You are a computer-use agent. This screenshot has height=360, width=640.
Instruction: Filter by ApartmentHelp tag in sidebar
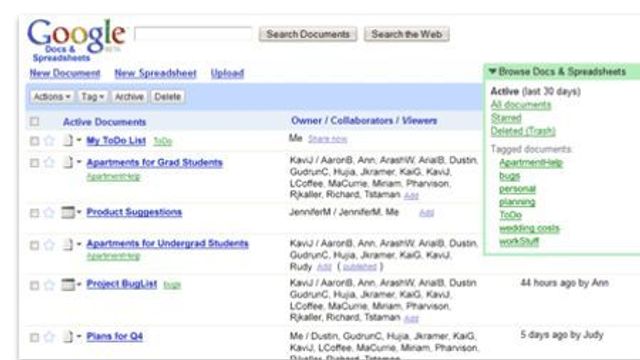531,163
